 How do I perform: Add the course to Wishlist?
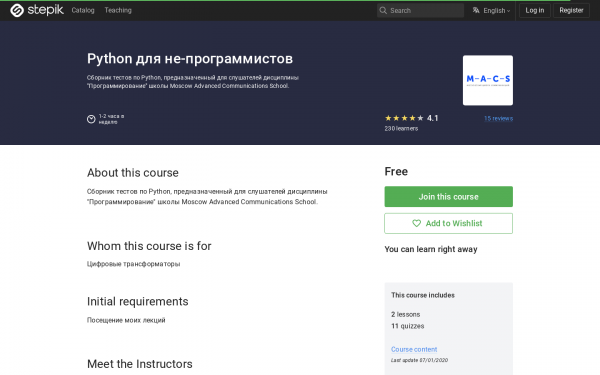point(448,223)
